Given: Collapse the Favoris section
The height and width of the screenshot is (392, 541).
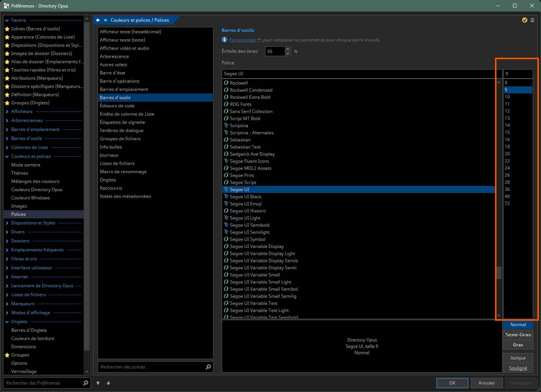Looking at the screenshot, I should tap(7, 20).
